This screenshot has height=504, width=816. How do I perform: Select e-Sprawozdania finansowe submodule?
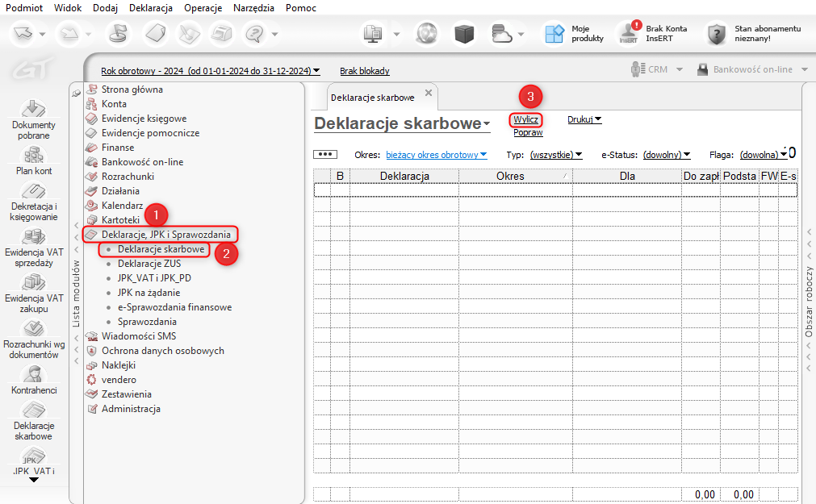(174, 307)
